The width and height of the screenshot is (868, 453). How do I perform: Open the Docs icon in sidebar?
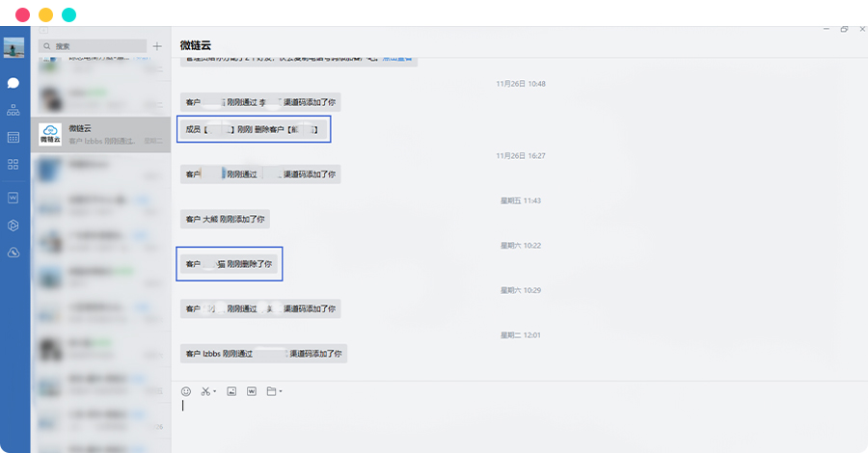[x=14, y=198]
